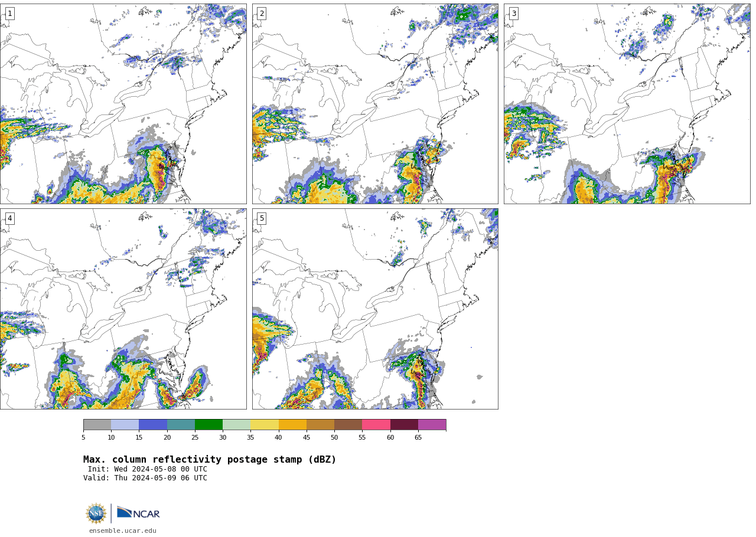Click the NCAR logo

point(138,513)
